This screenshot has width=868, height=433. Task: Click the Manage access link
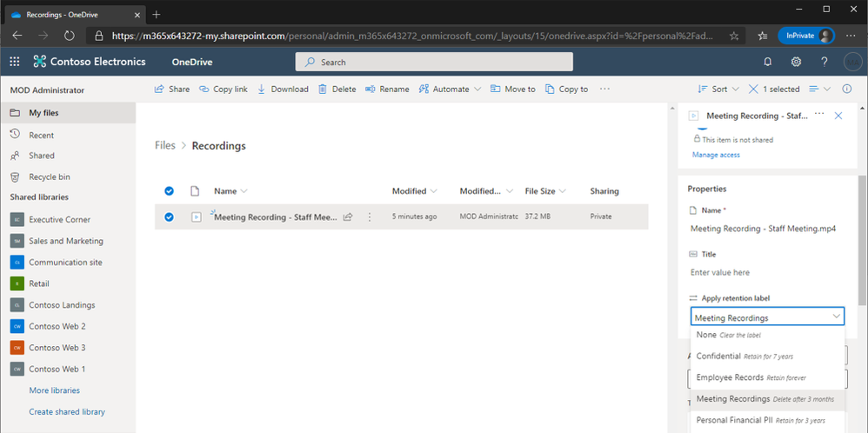pos(716,155)
